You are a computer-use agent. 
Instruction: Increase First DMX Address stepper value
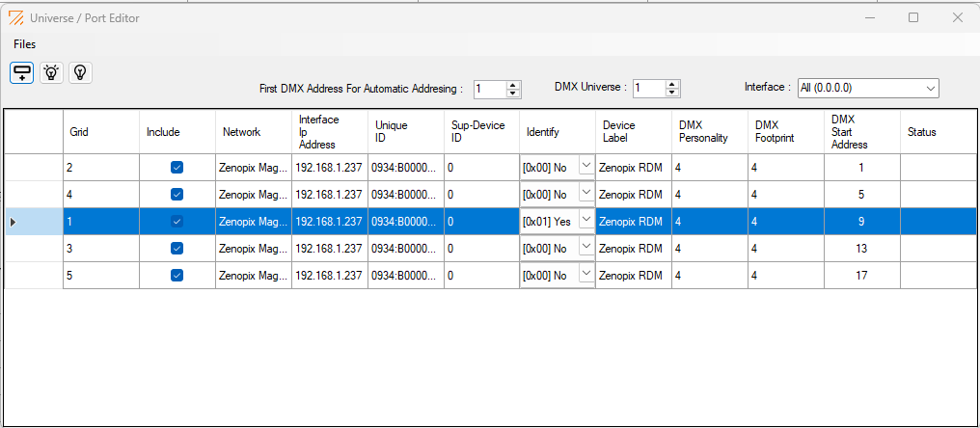[513, 85]
